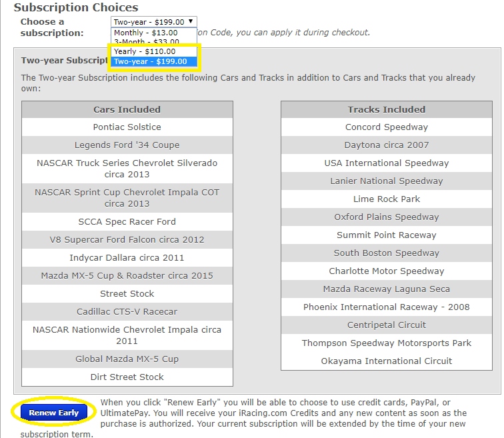
Task: Click NASCAR Truck Series Chevrolet Silverado row
Action: (x=127, y=169)
